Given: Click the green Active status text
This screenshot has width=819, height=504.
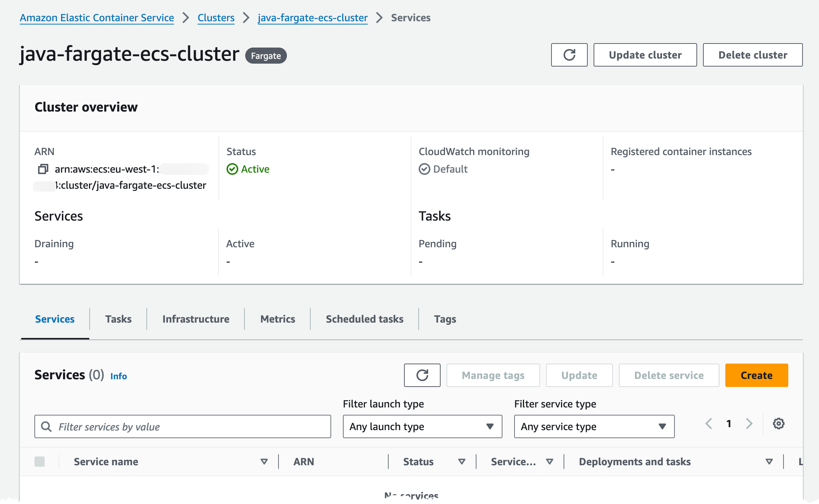Looking at the screenshot, I should [255, 169].
